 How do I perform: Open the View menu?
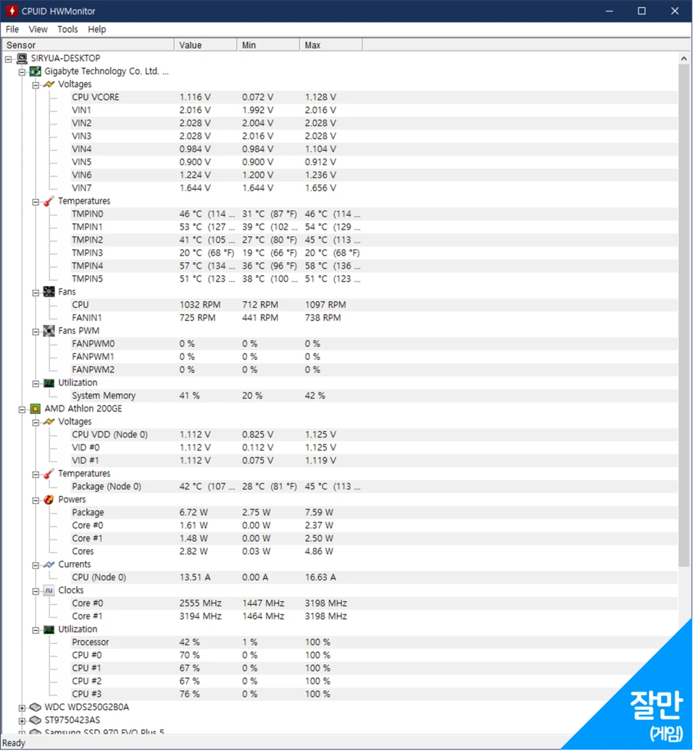[38, 29]
